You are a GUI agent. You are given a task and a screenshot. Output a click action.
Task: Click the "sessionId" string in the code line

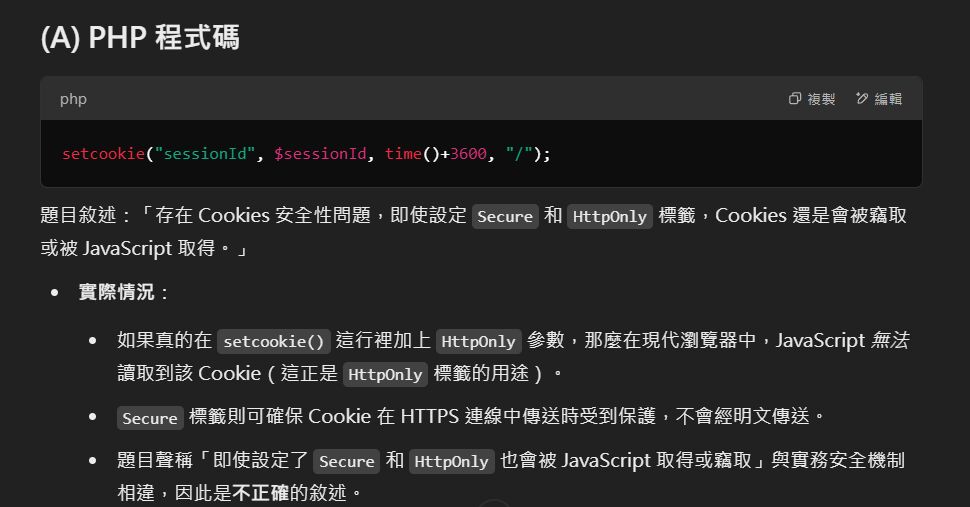coord(206,154)
